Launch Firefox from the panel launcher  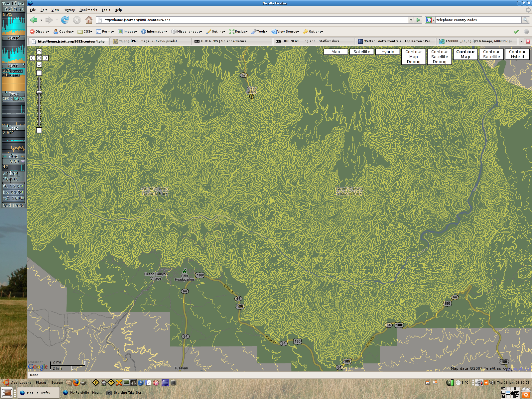(x=76, y=382)
